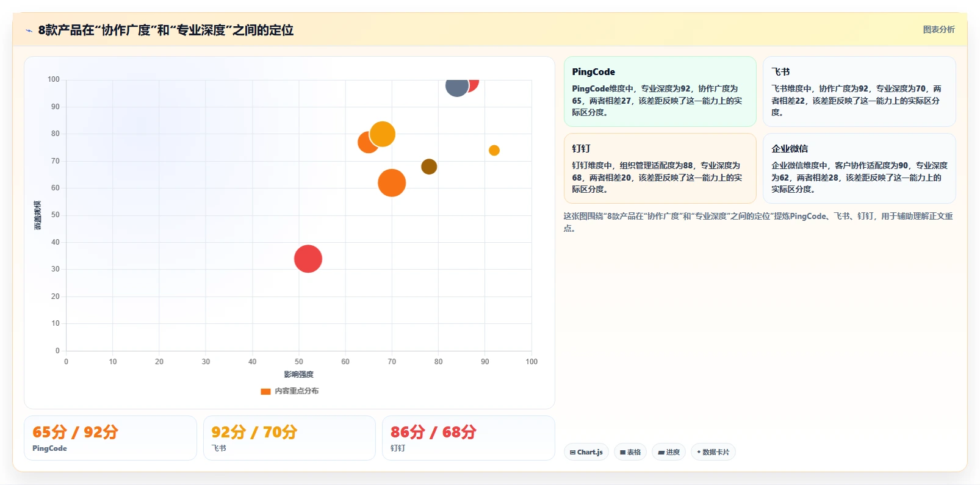
Task: Click the 86分 / 68分 score value
Action: pos(433,432)
